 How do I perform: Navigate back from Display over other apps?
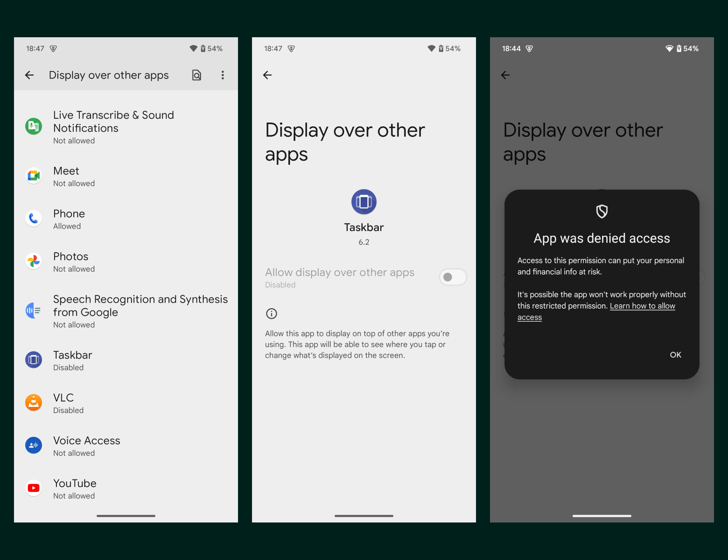pyautogui.click(x=267, y=75)
